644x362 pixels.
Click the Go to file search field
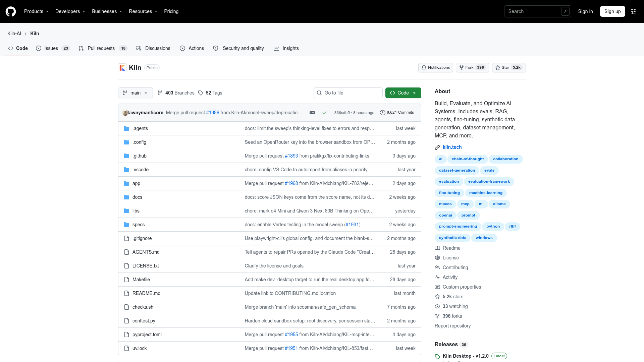(x=348, y=93)
